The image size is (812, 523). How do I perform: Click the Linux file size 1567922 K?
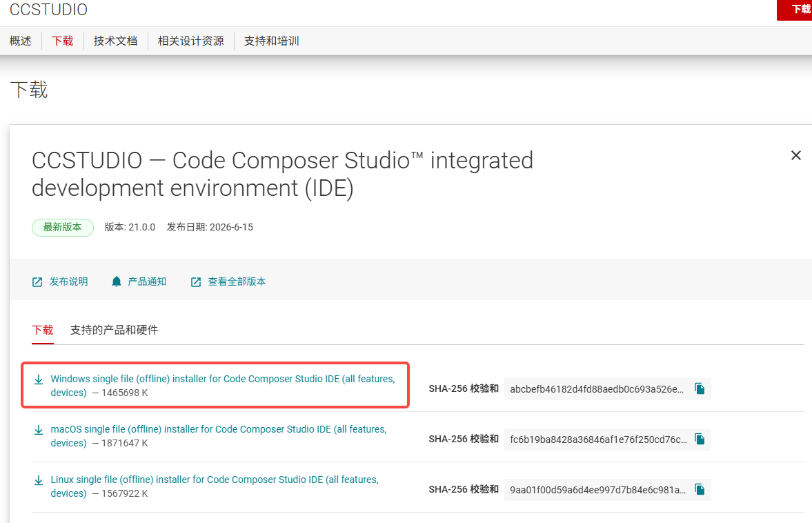coord(124,493)
